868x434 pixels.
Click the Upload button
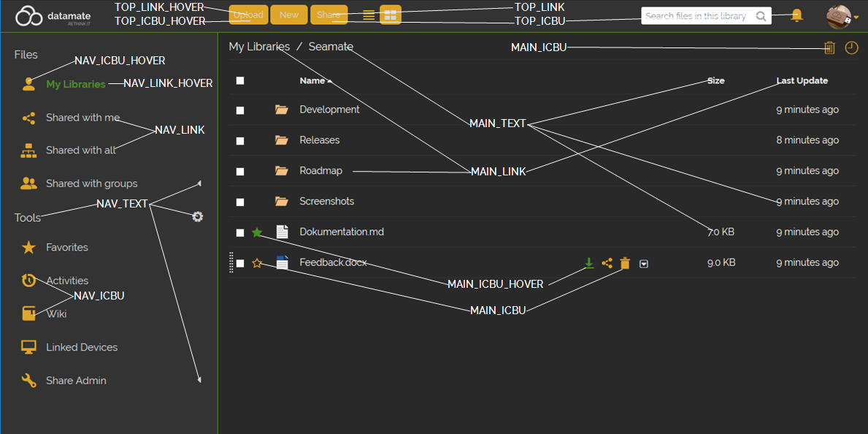coord(248,15)
